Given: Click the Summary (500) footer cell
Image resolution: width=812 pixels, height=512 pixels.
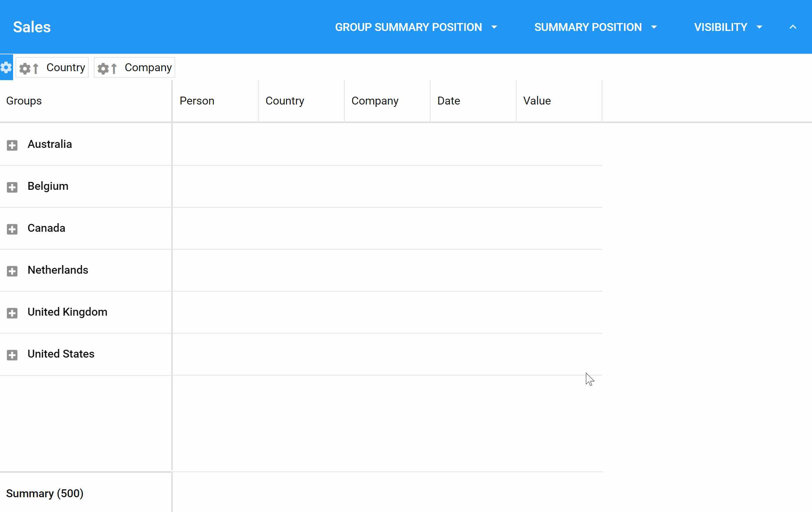Looking at the screenshot, I should click(x=86, y=493).
